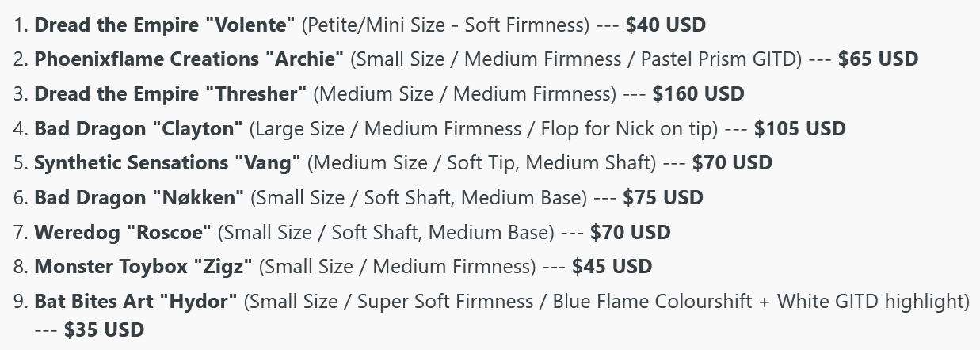The image size is (980, 350).
Task: Click the Phoenixflame Creations "Archie" title
Action: point(189,59)
